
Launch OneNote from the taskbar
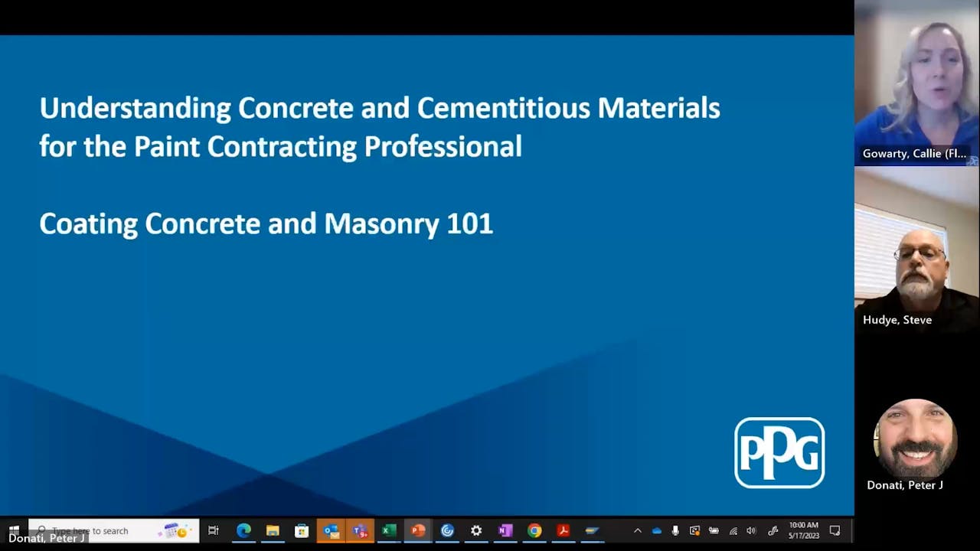tap(505, 530)
